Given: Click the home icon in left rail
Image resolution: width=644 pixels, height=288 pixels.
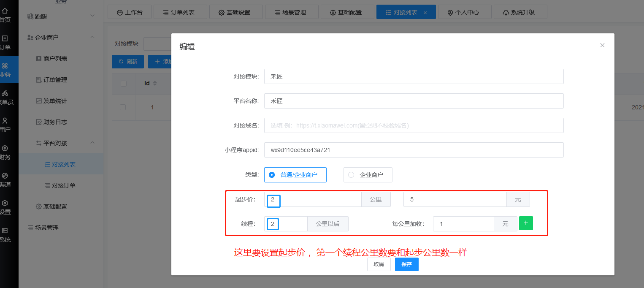Looking at the screenshot, I should 5,11.
